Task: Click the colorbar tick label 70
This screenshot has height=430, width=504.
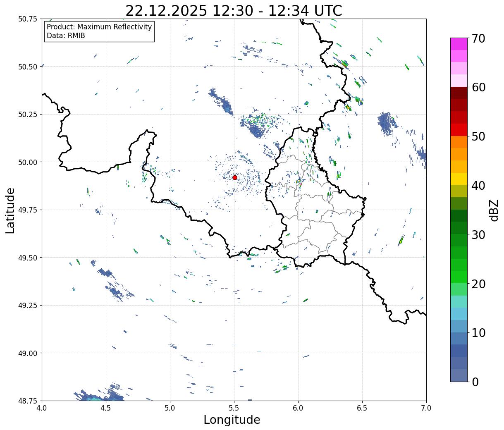Action: click(x=478, y=38)
